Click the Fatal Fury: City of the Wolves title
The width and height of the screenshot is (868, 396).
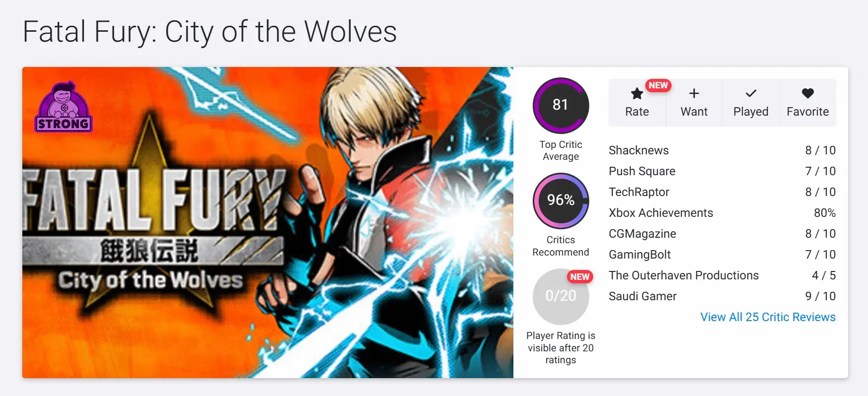tap(210, 32)
